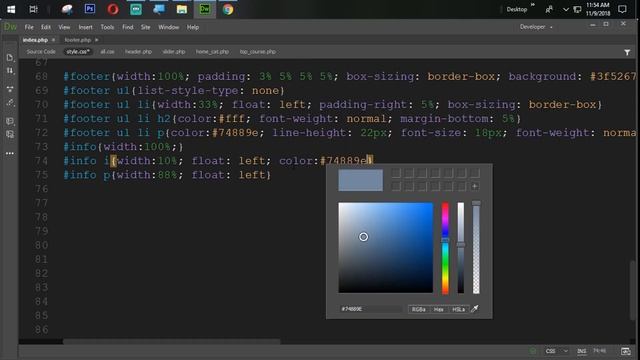Open File Explorer from the taskbar

[182, 9]
